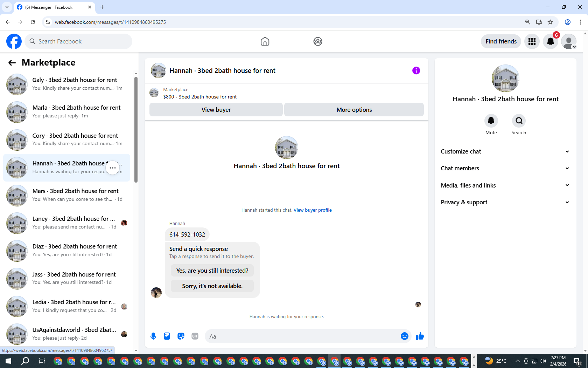Open options menu for Hannah chat row
The width and height of the screenshot is (588, 368).
113,168
